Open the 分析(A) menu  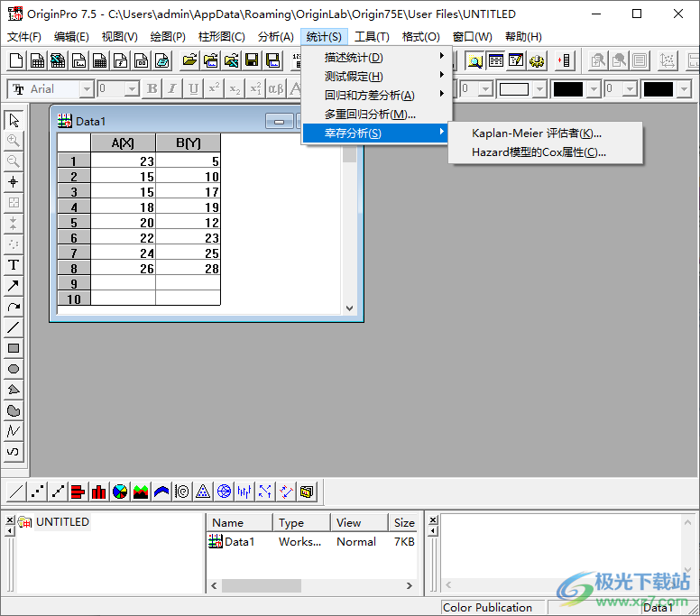tap(275, 37)
